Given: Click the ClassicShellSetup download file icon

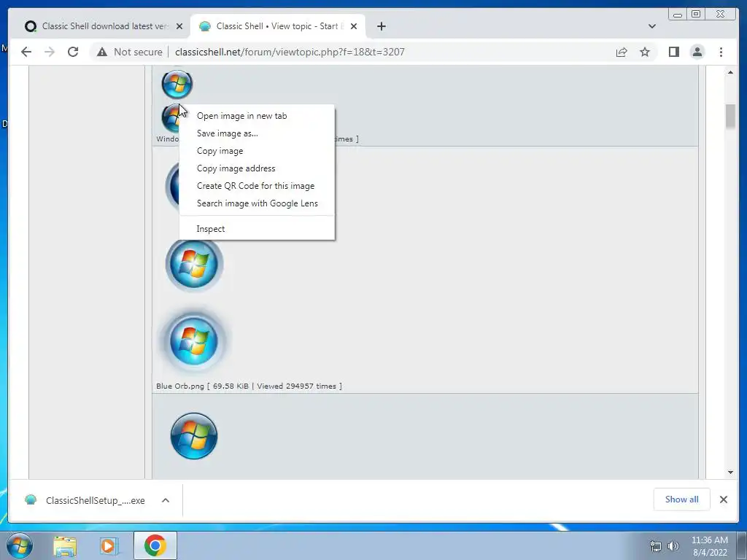Looking at the screenshot, I should coord(31,500).
